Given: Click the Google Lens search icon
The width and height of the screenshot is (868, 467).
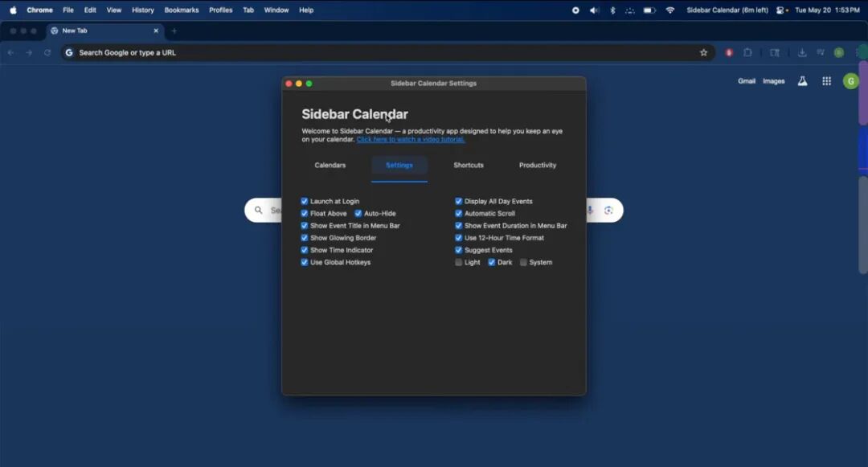Looking at the screenshot, I should point(608,211).
